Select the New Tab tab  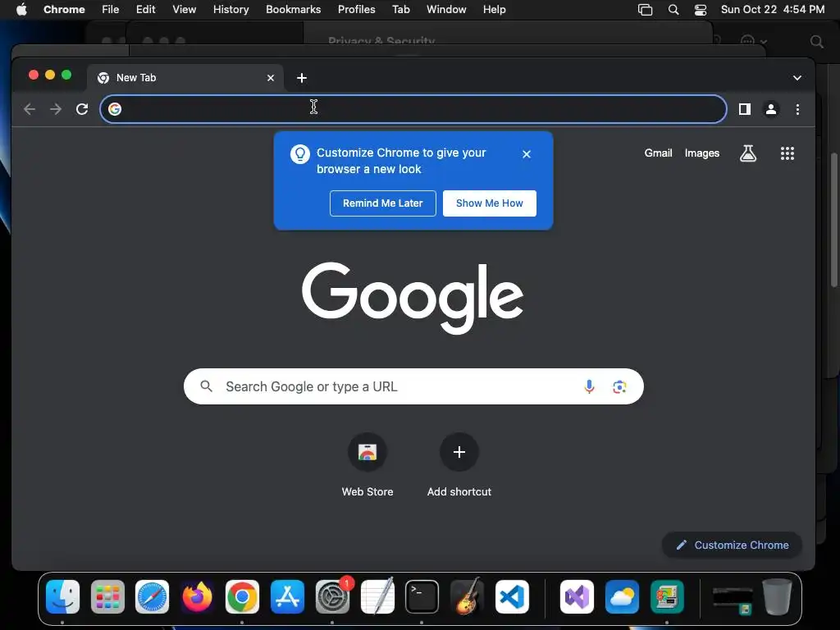[x=185, y=78]
